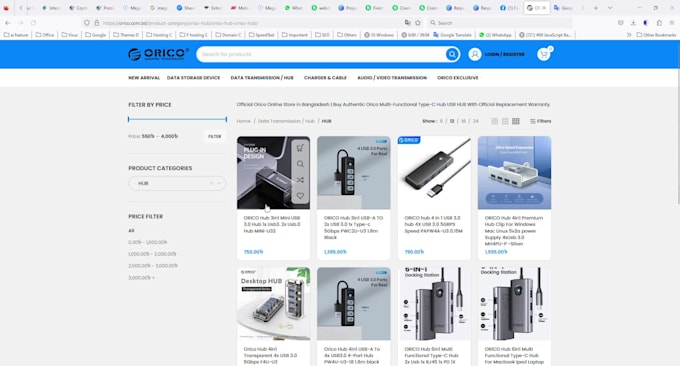
Task: Click the browser Search box
Action: (499, 23)
